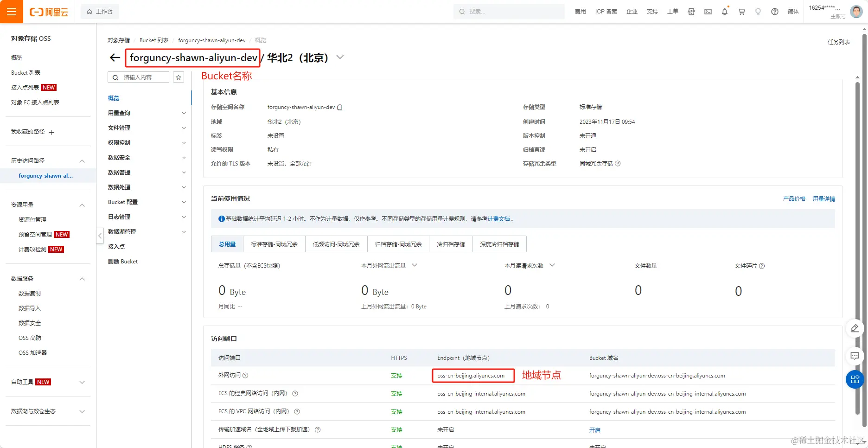Expand the 数据湖管理 submenu
Viewport: 868px width, 448px height.
(x=184, y=232)
